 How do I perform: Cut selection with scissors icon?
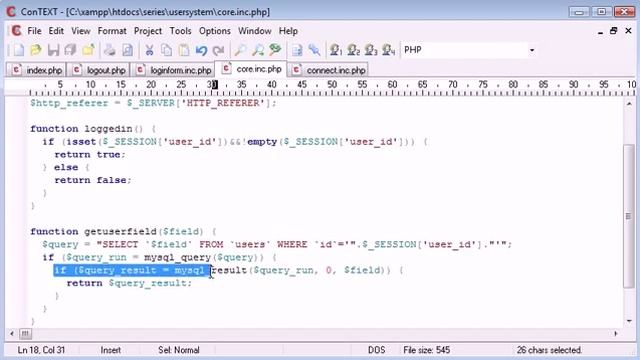pyautogui.click(x=149, y=50)
